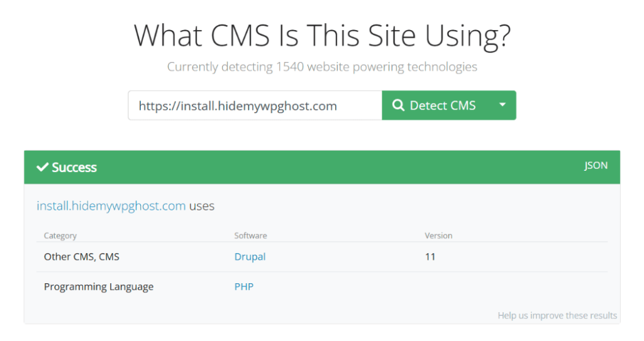Screen dimensions: 644x341
Task: Open the install.hidemywpghost.com link
Action: click(x=111, y=206)
